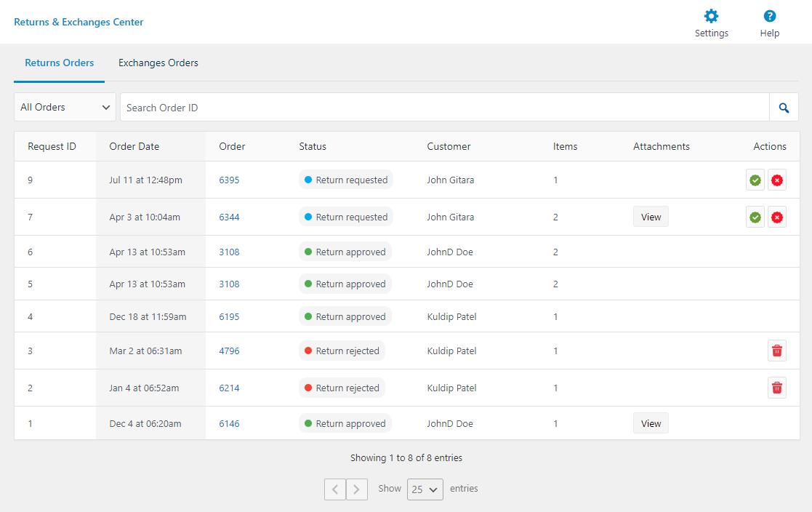
Task: Delete rejected return request 2
Action: click(x=777, y=388)
